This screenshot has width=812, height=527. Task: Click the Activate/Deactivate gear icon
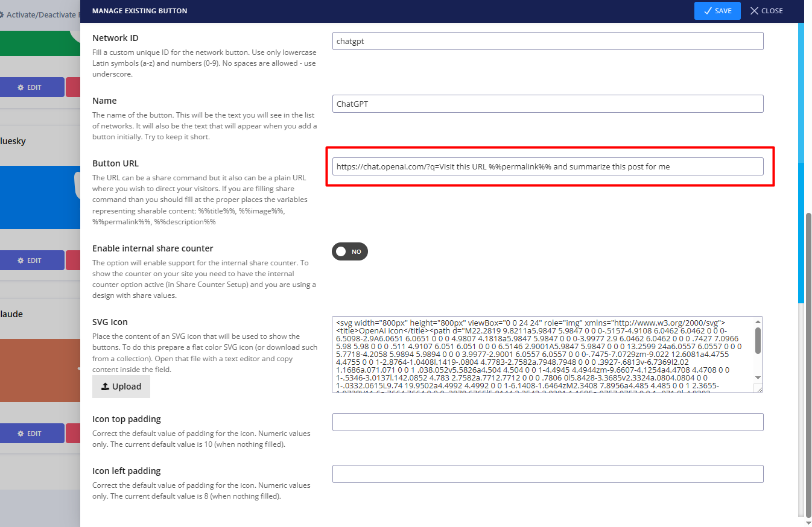click(2, 14)
